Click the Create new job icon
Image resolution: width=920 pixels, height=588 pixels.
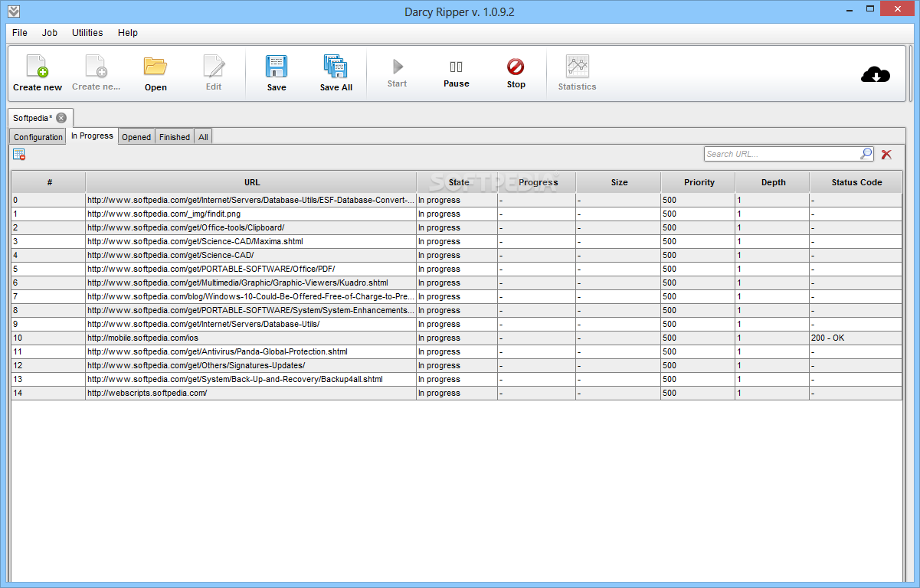(38, 67)
